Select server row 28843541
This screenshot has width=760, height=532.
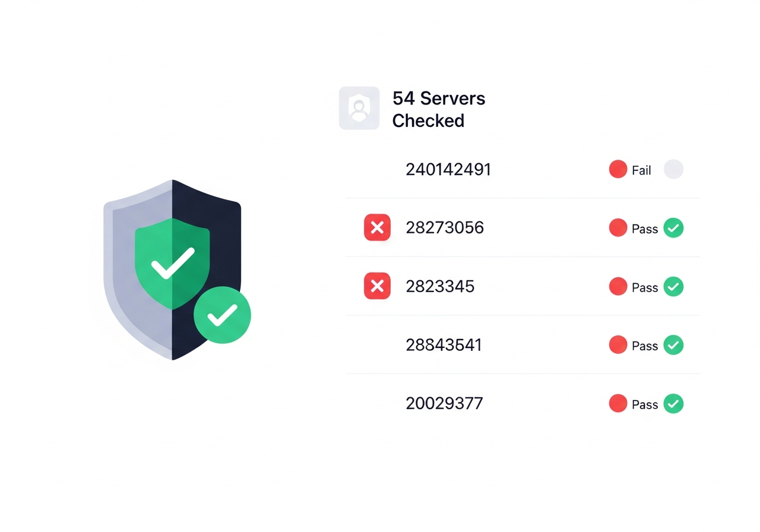click(444, 345)
